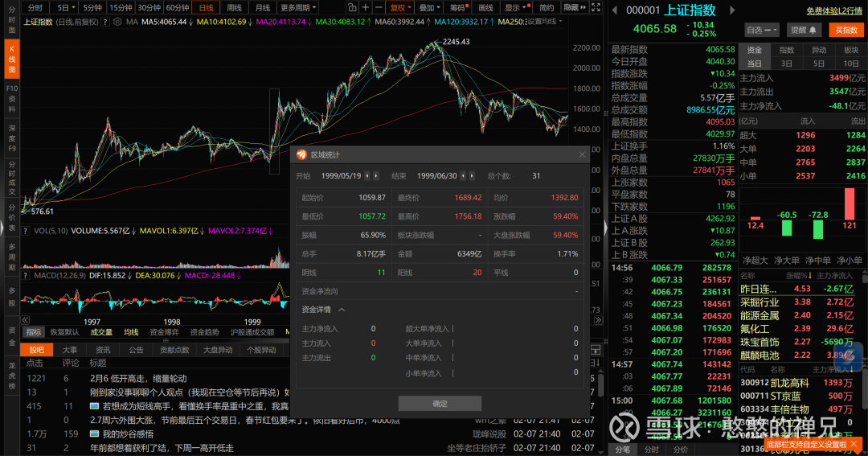Open the 免费体验L2行情 link

coord(834,10)
